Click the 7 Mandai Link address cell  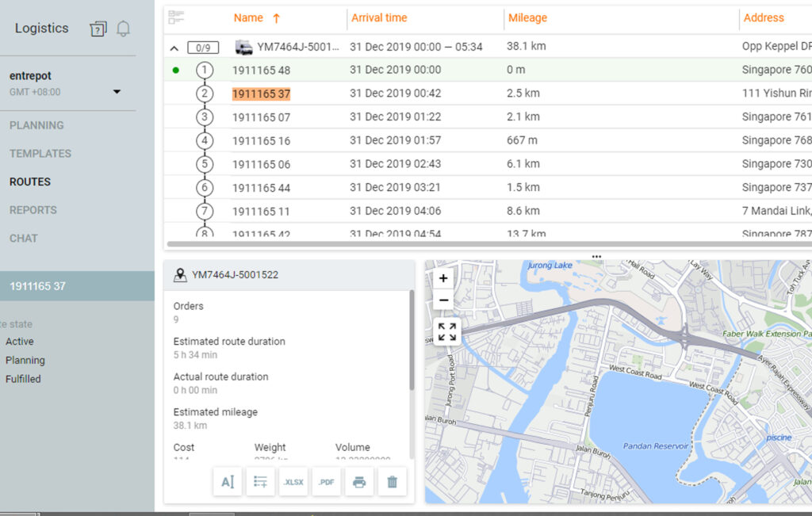tap(776, 211)
